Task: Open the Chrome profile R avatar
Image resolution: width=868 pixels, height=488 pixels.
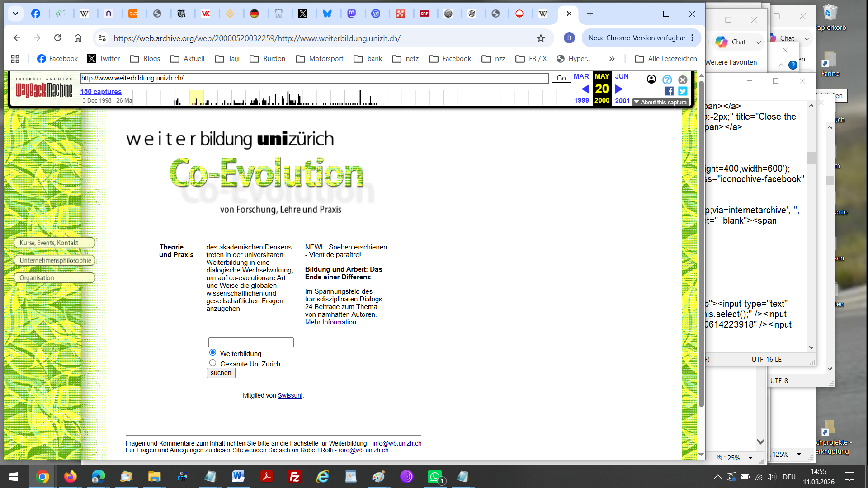Action: (569, 38)
